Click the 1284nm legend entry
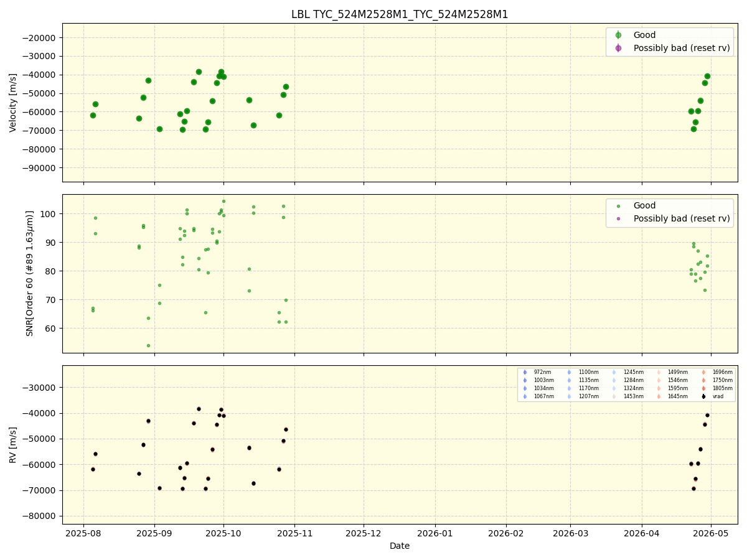Image resolution: width=747 pixels, height=560 pixels. (x=627, y=380)
